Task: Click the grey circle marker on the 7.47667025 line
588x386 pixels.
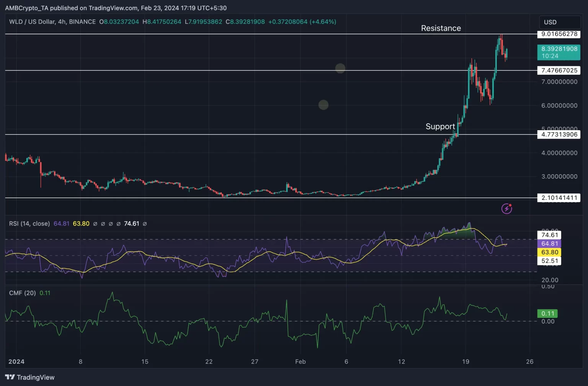Action: pyautogui.click(x=340, y=69)
